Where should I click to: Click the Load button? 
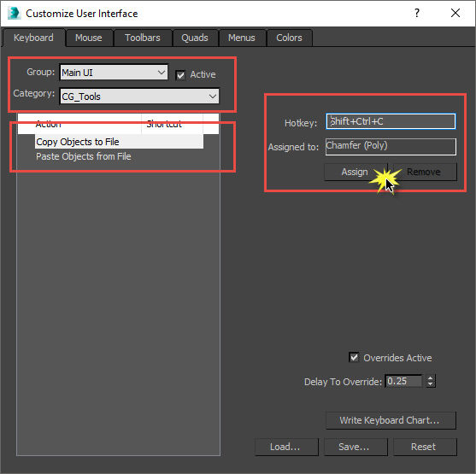[286, 447]
